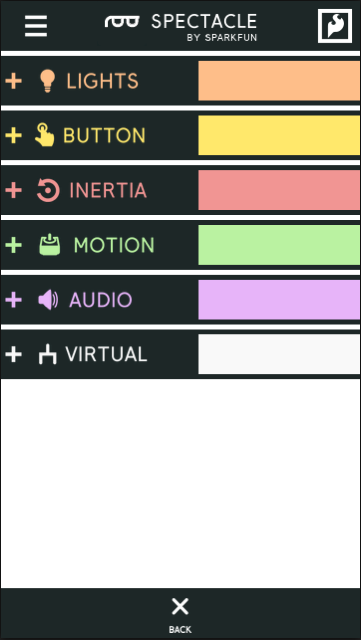Screen dimensions: 361x640
Task: Open the hamburger menu
Action: coord(36,26)
